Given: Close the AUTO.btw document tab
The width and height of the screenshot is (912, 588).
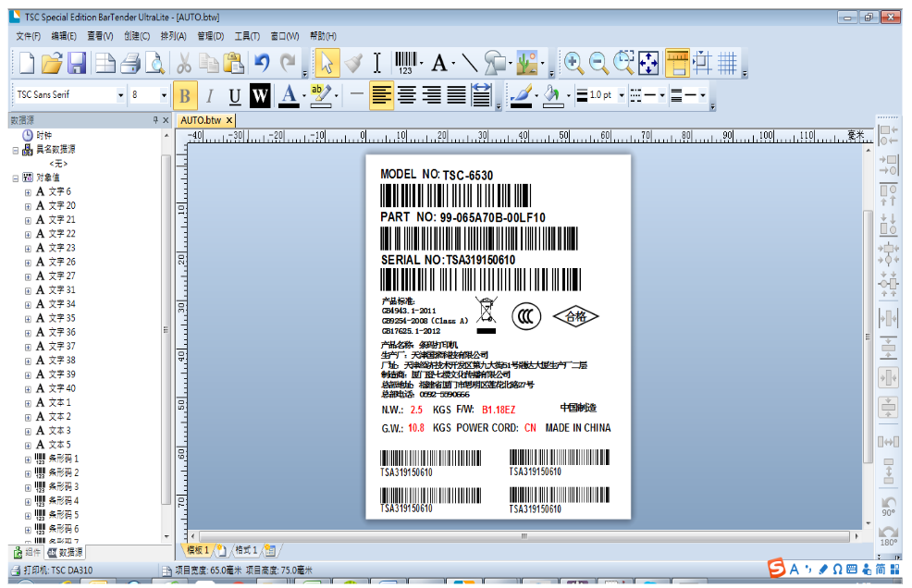Looking at the screenshot, I should point(229,120).
